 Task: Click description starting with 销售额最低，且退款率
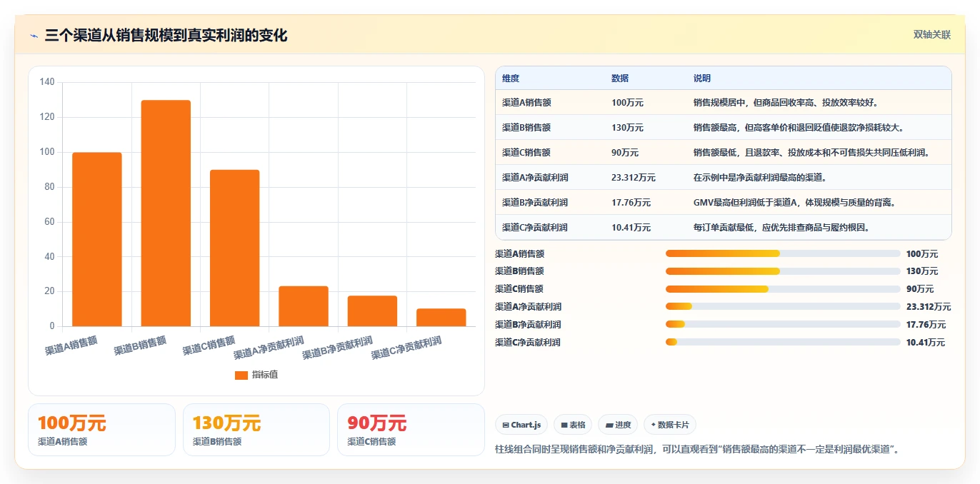click(812, 153)
